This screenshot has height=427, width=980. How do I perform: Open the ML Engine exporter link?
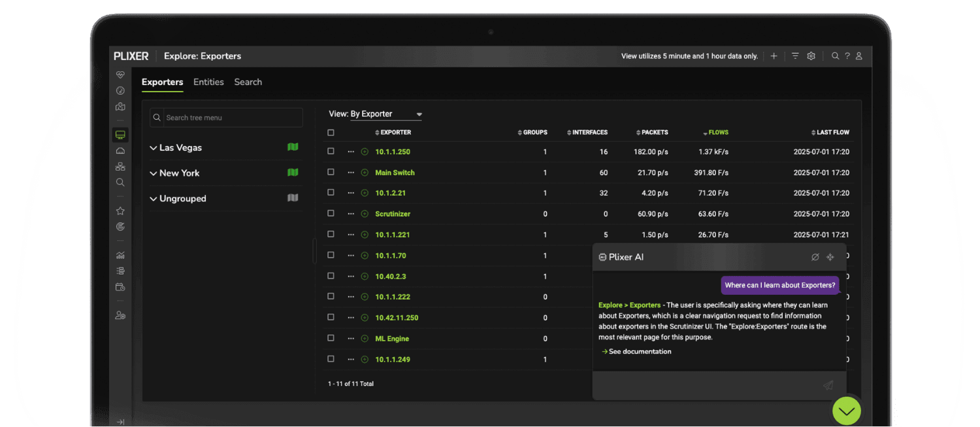point(392,339)
